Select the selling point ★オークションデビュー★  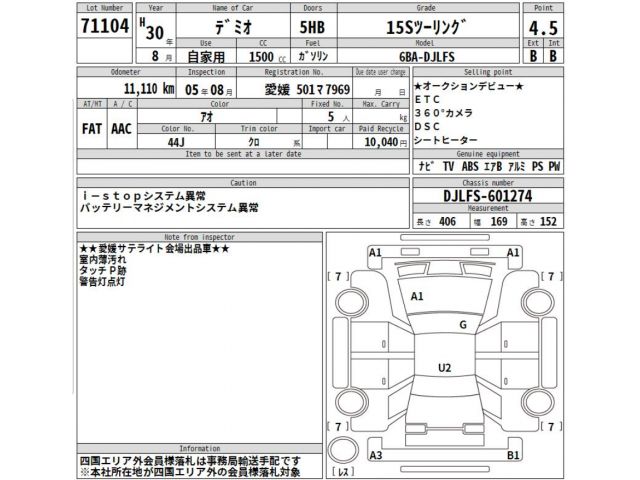(469, 86)
